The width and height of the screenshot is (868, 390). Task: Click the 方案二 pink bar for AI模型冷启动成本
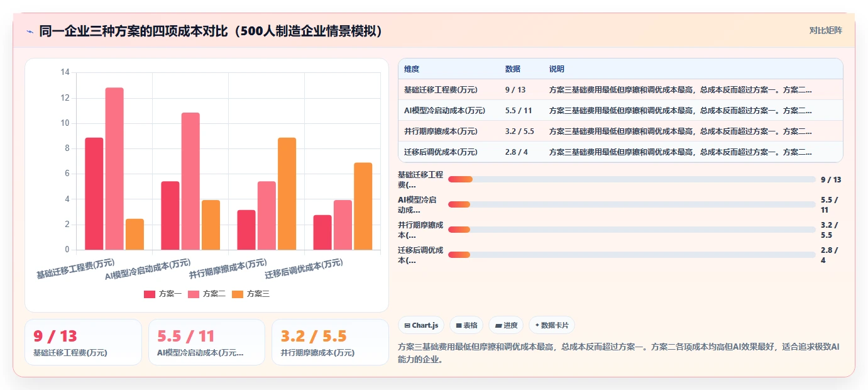tap(190, 181)
